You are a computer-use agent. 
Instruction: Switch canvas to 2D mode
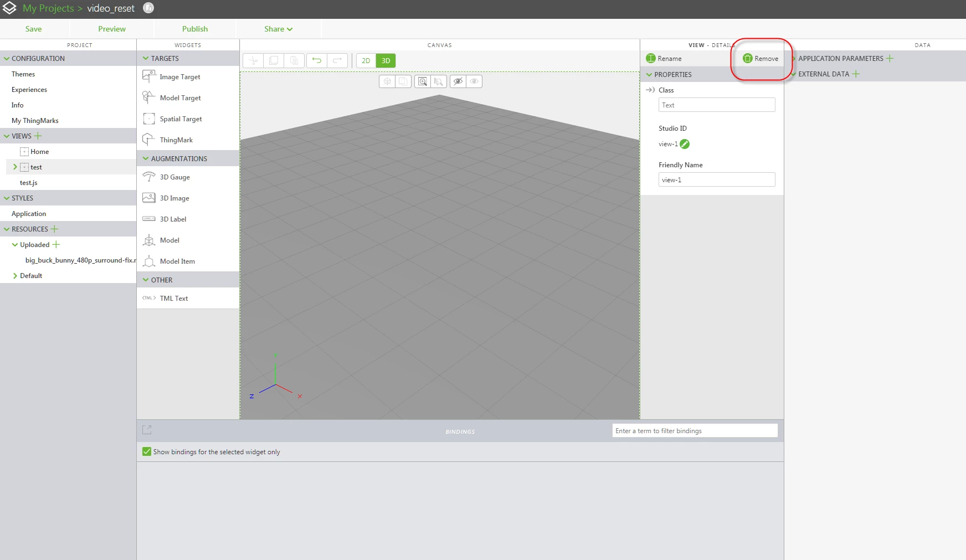coord(366,61)
